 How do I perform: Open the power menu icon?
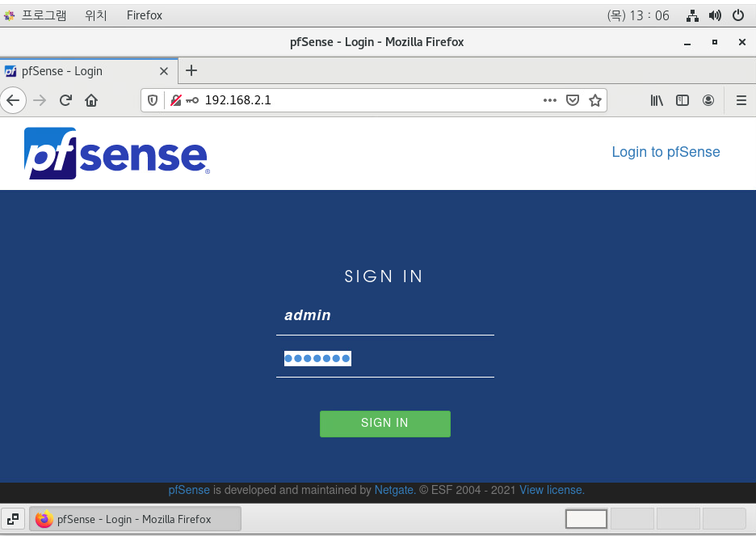pos(737,15)
